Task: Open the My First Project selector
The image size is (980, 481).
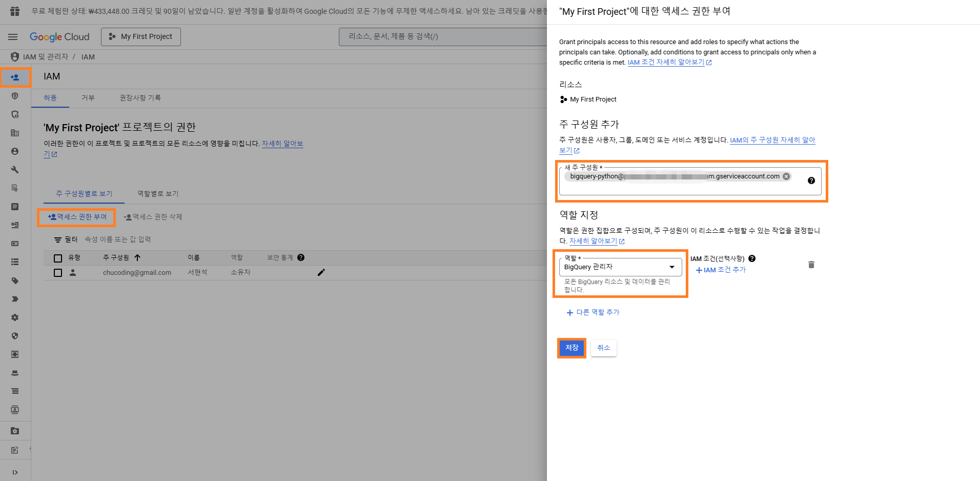Action: pos(141,37)
